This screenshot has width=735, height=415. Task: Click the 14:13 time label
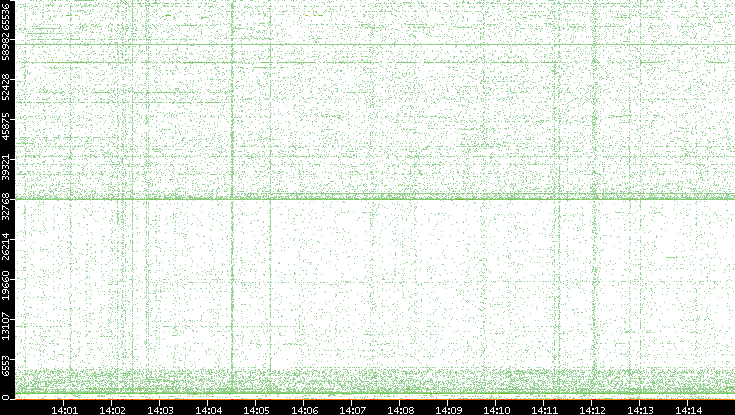[x=640, y=410]
